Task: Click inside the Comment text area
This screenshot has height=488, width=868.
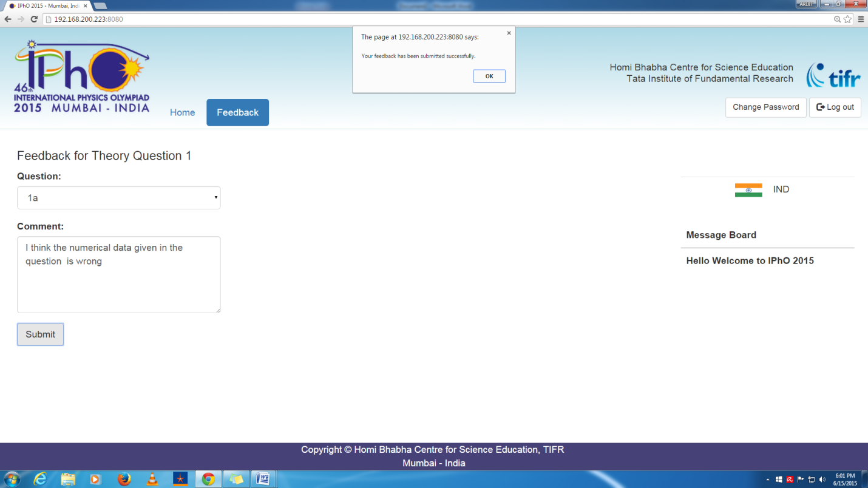Action: point(118,274)
